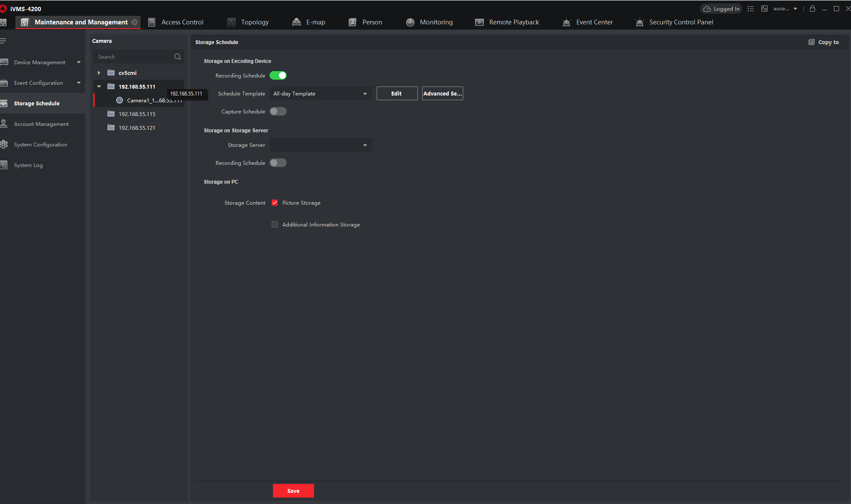The image size is (851, 504).
Task: Check the Additional Information Storage checkbox
Action: tap(275, 224)
